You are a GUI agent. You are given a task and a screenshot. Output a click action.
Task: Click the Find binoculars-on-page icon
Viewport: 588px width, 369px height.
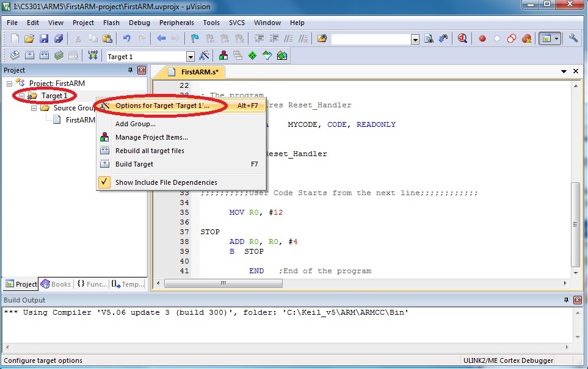(429, 38)
